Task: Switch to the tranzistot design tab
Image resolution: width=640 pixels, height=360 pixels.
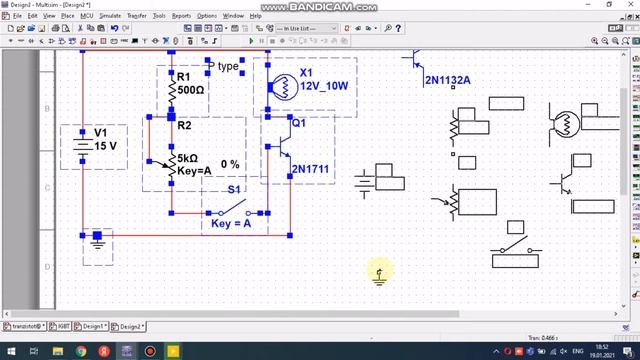Action: [x=24, y=327]
